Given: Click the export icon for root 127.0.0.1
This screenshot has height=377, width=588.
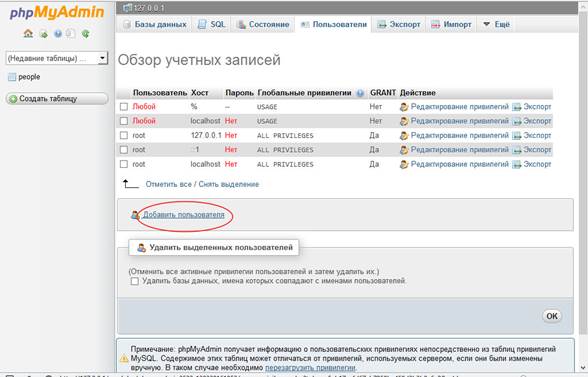Looking at the screenshot, I should coord(517,135).
